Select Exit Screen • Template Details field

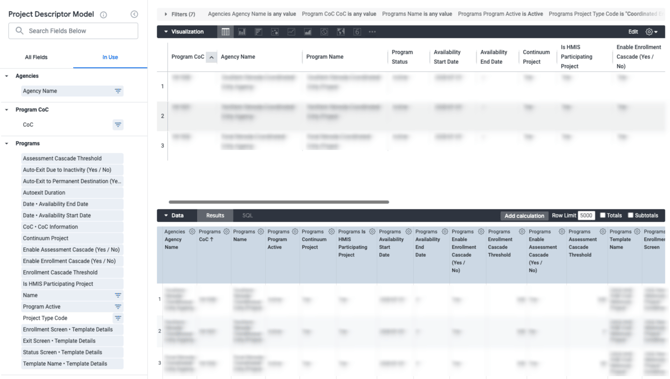72,341
